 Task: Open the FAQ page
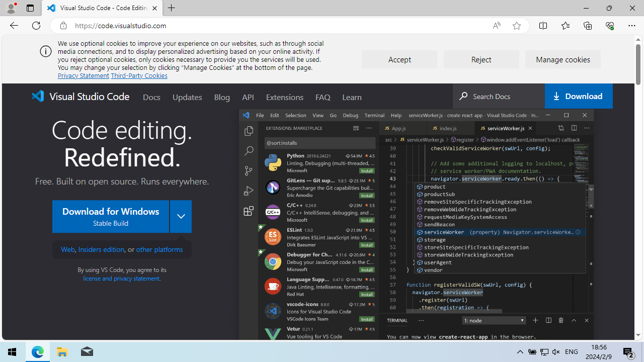(323, 97)
